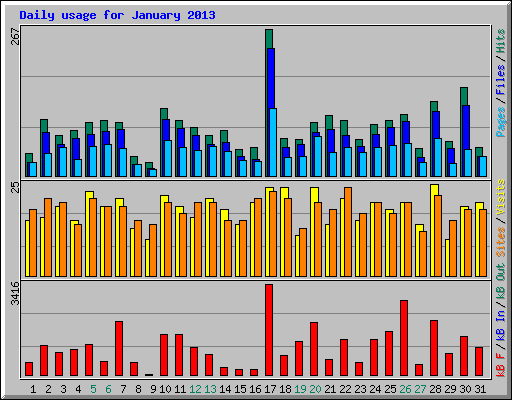Screen dimensions: 512x400
Task: Click the day 31 x-axis label
Action: coord(480,389)
